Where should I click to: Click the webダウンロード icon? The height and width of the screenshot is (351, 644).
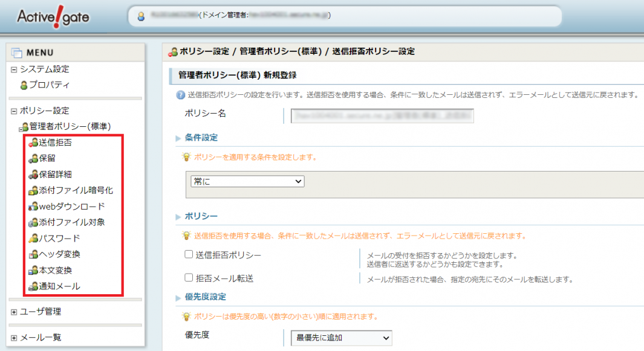click(33, 207)
